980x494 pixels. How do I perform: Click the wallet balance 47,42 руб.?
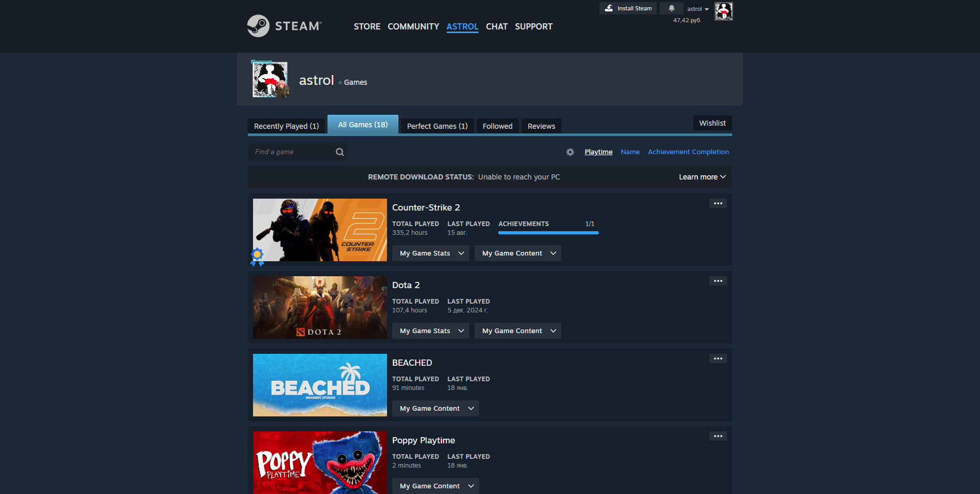pos(687,21)
